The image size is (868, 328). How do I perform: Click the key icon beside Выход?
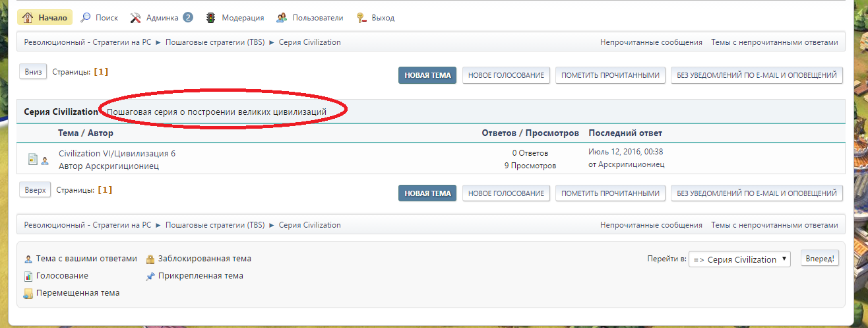(x=361, y=18)
